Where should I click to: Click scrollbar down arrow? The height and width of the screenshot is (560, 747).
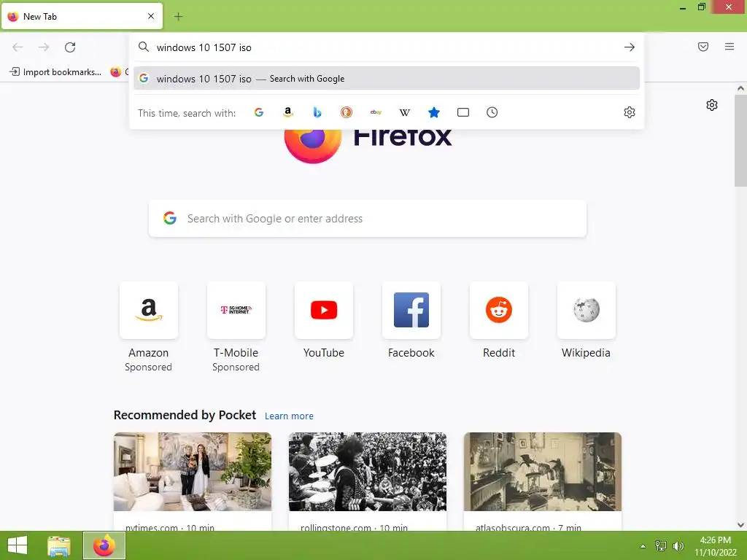[x=740, y=525]
